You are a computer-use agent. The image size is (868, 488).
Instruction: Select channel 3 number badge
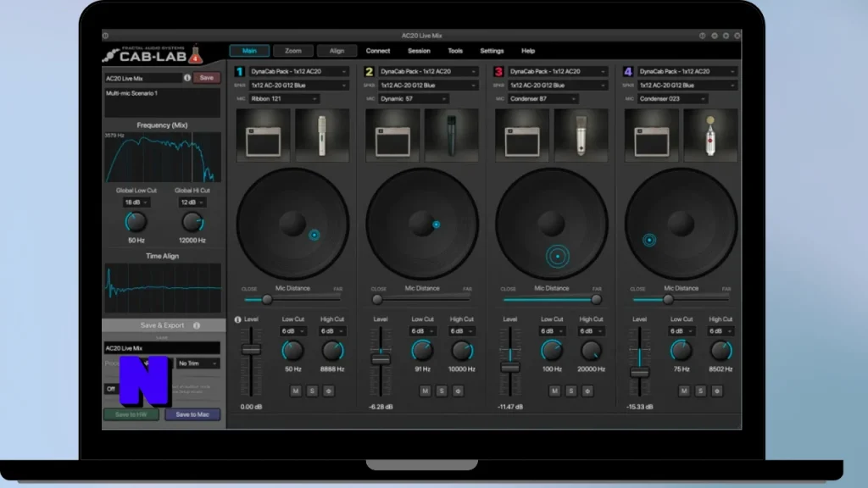tap(498, 71)
